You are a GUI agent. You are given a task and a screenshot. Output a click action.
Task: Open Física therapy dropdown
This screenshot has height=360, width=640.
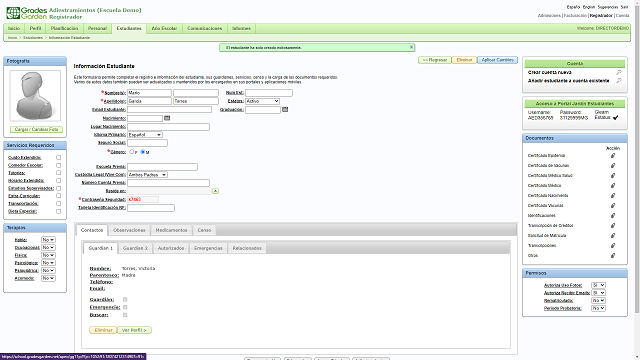48,255
